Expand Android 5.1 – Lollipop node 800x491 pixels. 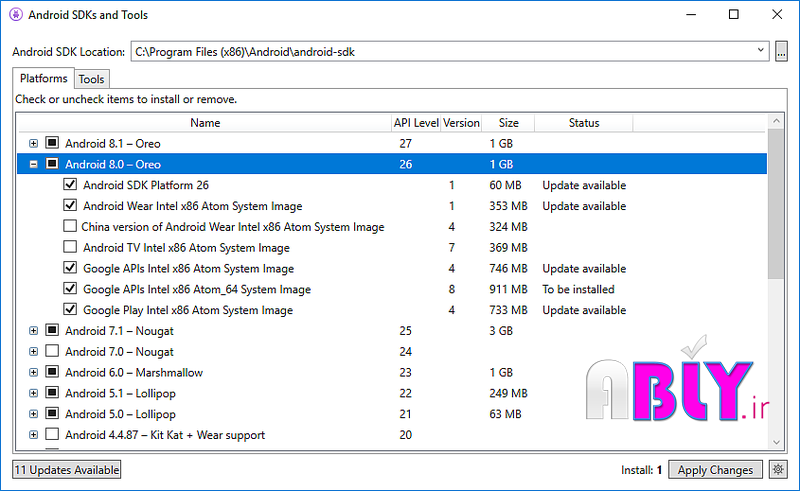[x=34, y=393]
